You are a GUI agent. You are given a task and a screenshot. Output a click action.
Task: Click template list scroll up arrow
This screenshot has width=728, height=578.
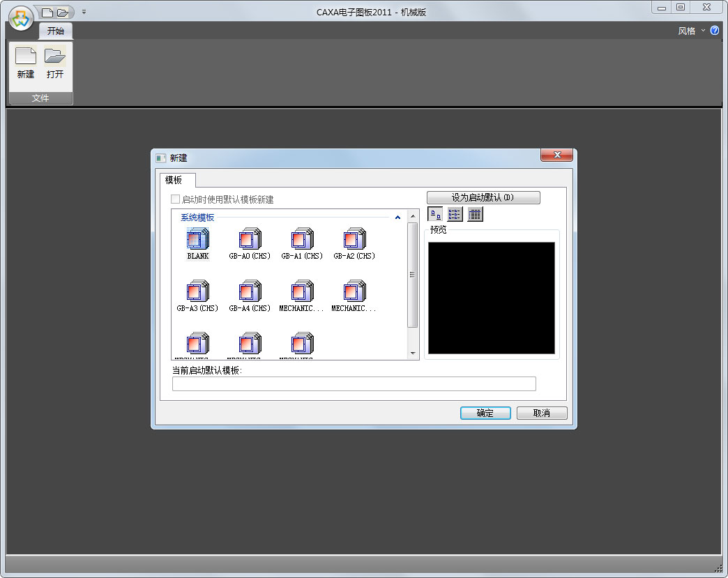pos(413,216)
